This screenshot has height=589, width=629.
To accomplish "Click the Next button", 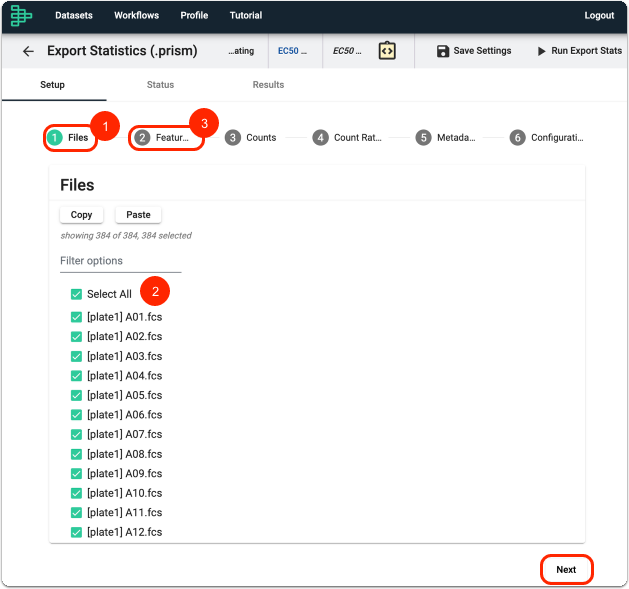I will pyautogui.click(x=566, y=569).
